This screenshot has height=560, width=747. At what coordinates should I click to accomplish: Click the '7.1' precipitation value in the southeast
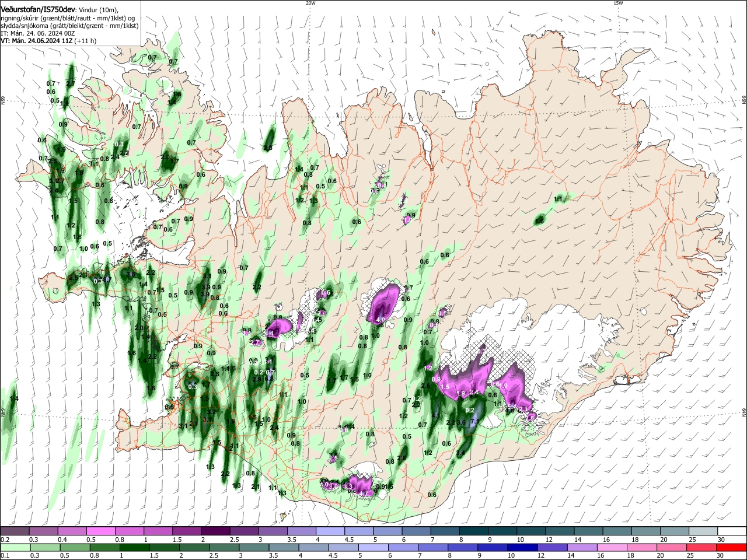click(x=474, y=421)
